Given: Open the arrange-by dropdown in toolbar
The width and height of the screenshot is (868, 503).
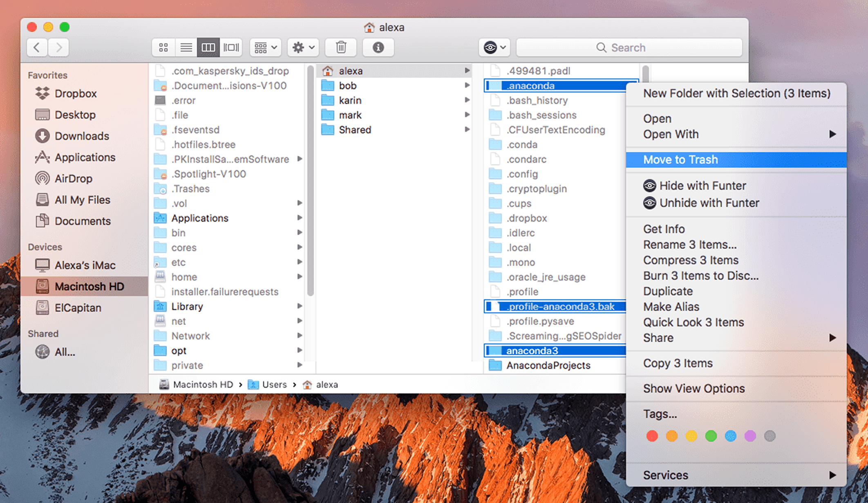Looking at the screenshot, I should pos(265,47).
